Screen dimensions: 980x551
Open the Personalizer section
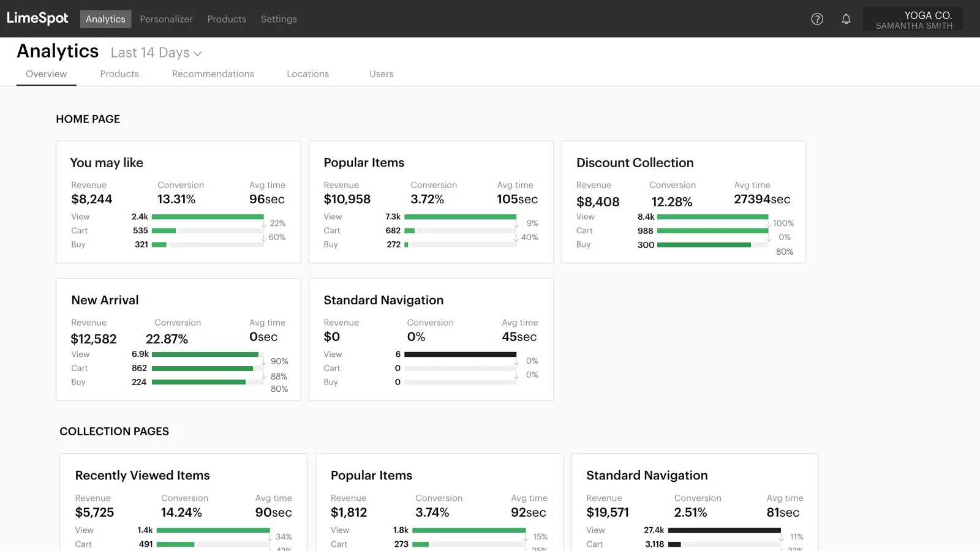point(166,19)
